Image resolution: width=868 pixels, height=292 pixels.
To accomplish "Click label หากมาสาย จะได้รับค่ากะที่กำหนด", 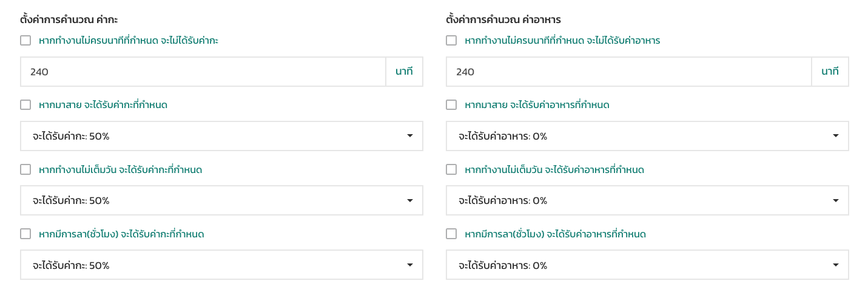I will tap(103, 105).
